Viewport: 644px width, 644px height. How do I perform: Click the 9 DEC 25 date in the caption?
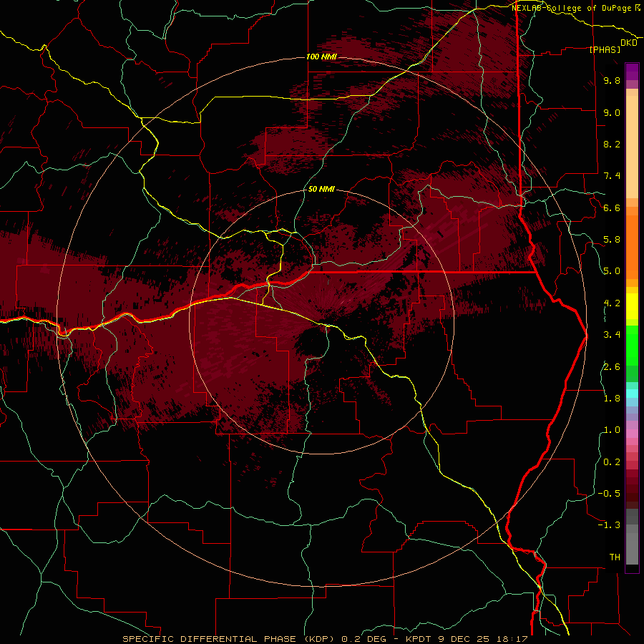point(465,639)
